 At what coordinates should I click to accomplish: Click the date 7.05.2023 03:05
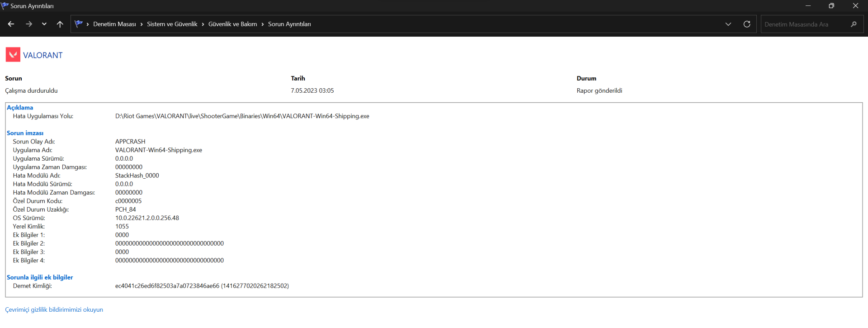312,90
